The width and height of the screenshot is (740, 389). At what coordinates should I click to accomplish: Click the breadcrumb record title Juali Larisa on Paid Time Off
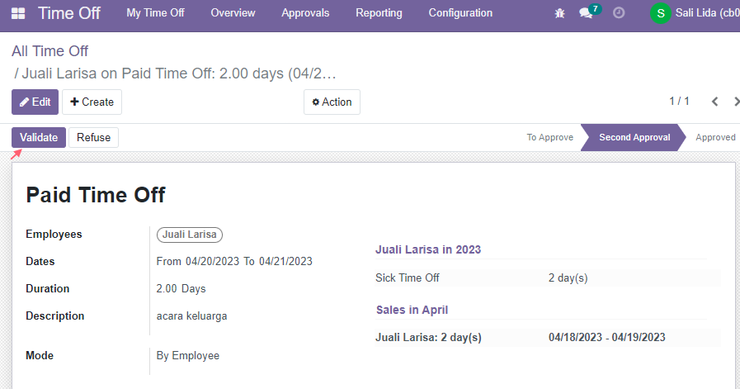(179, 74)
